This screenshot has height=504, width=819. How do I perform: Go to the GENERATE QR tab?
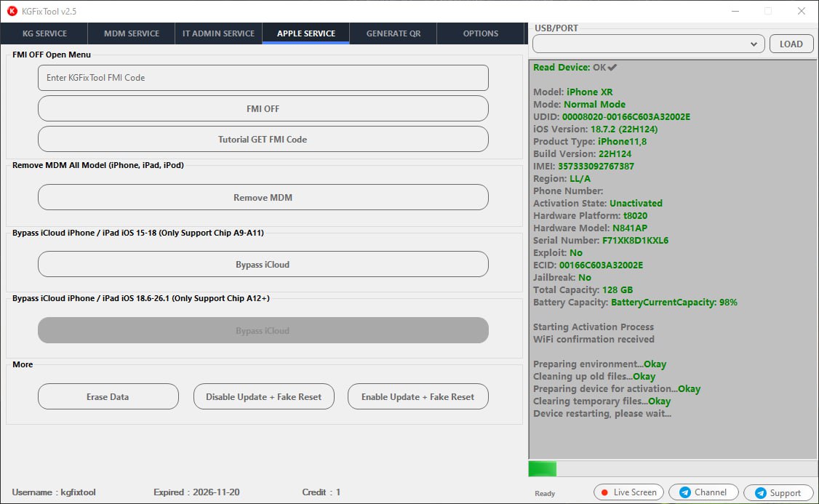pos(393,33)
